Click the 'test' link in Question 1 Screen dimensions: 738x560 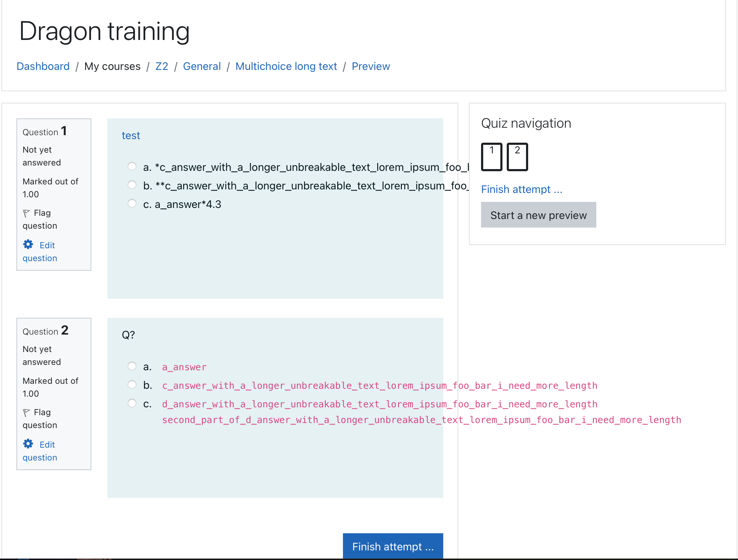[131, 136]
